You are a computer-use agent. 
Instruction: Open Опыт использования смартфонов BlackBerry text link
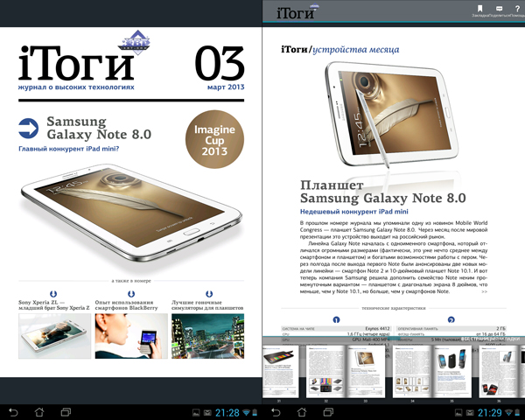pyautogui.click(x=126, y=305)
